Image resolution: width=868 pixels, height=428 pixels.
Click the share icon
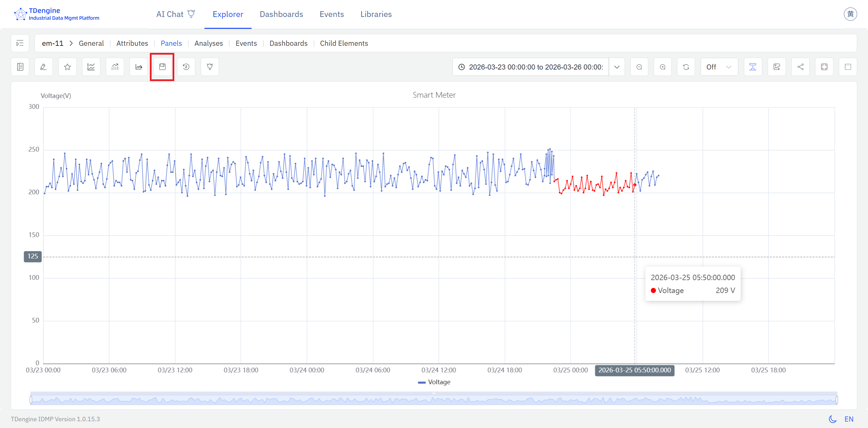coord(800,67)
